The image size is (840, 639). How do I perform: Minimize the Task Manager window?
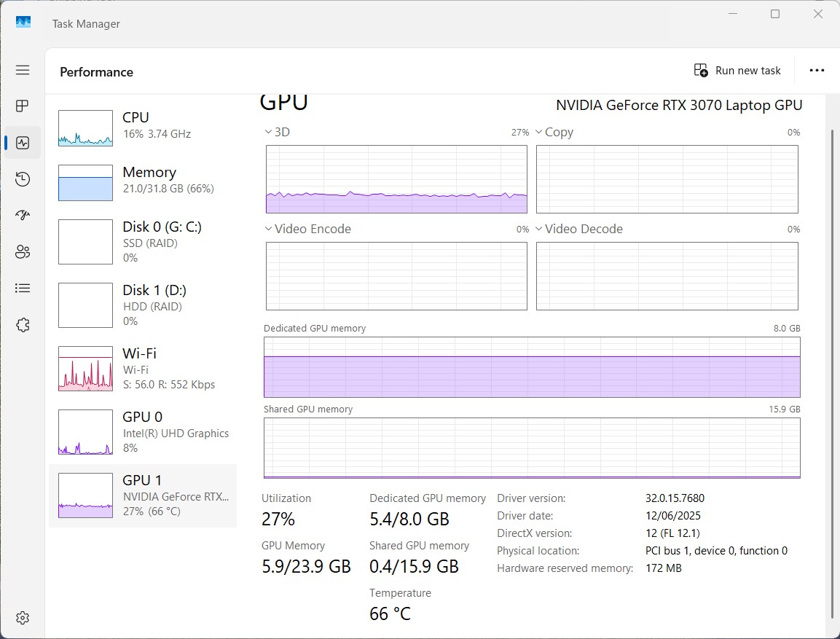[733, 14]
